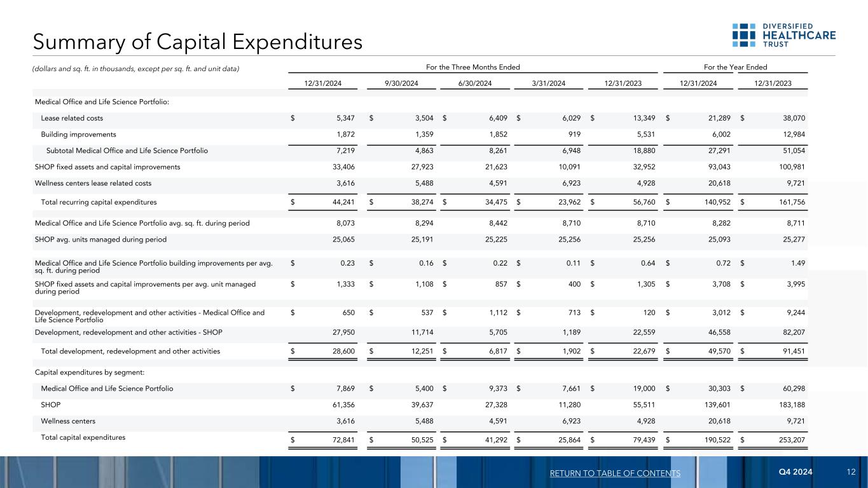
Task: Select the For the Three Months Ended header
Action: [x=472, y=67]
